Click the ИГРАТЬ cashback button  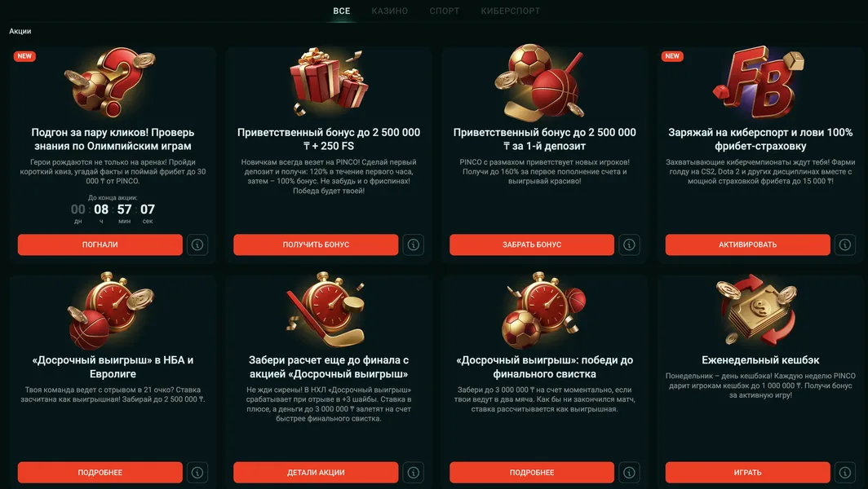[x=748, y=473]
